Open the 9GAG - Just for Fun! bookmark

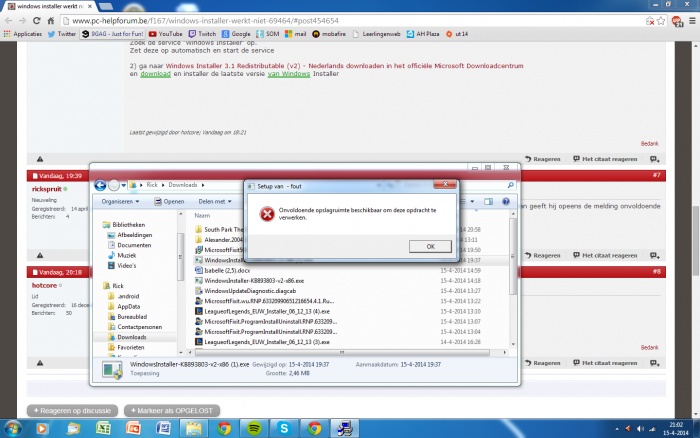point(112,34)
